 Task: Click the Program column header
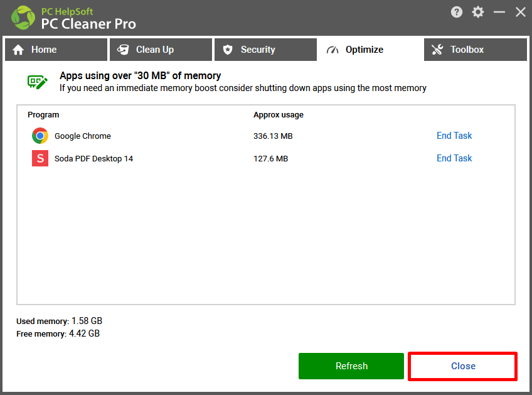[x=43, y=115]
